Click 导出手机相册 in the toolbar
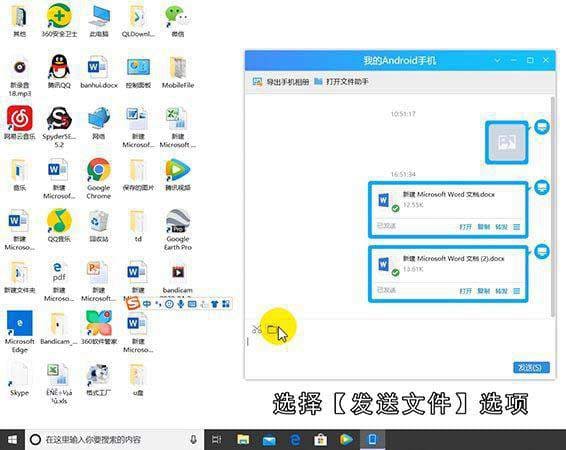This screenshot has width=566, height=450. coord(281,82)
